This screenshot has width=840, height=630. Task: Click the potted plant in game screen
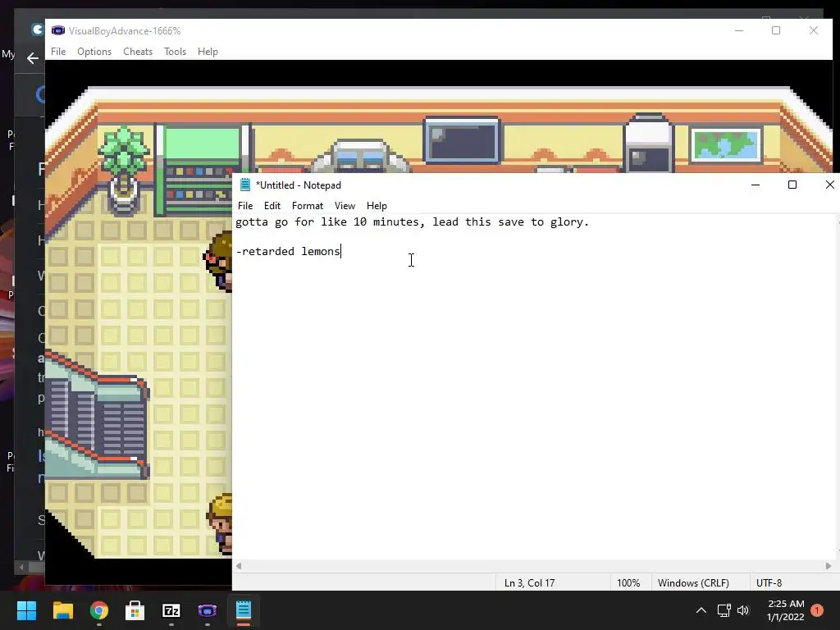click(124, 169)
